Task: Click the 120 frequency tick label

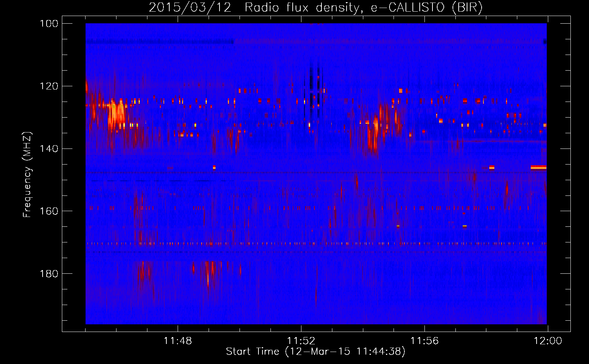Action: [49, 86]
